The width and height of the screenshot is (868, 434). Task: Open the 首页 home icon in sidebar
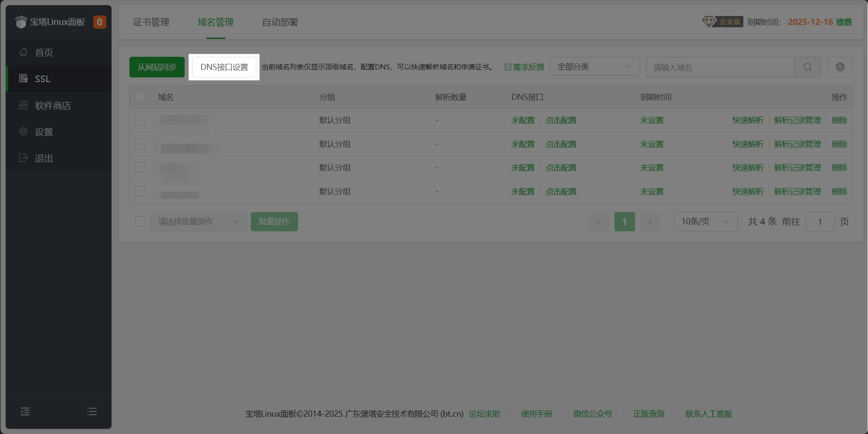coord(23,53)
